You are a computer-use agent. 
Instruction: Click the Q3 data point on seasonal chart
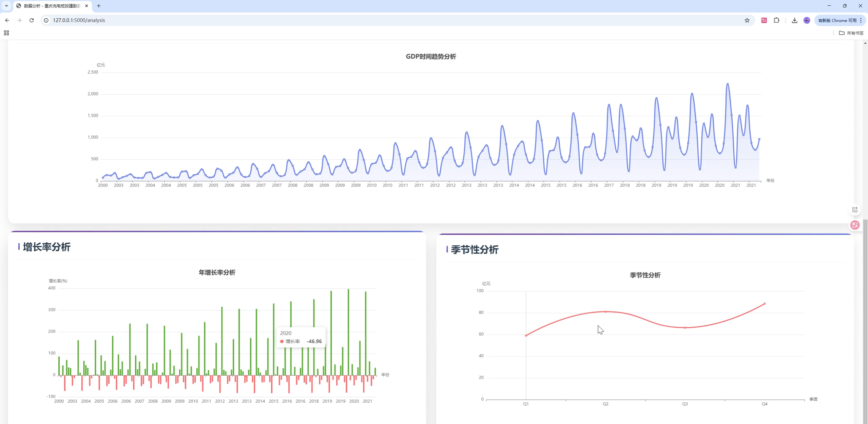click(x=685, y=327)
